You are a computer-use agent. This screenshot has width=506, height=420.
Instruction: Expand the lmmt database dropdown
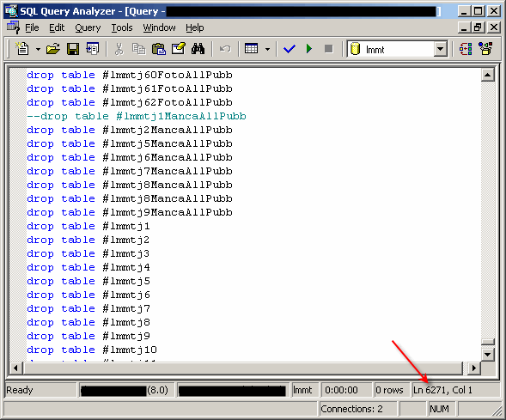click(440, 49)
